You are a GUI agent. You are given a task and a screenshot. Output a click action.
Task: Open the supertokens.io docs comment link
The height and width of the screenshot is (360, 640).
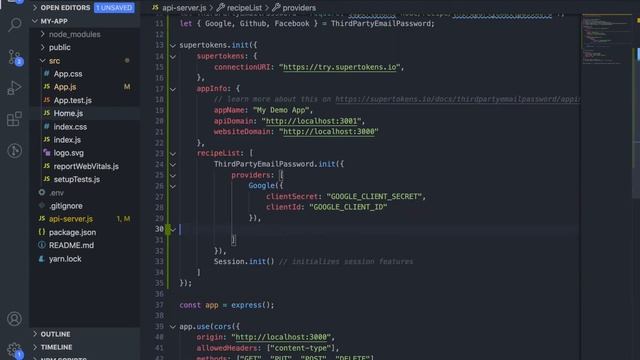(457, 99)
